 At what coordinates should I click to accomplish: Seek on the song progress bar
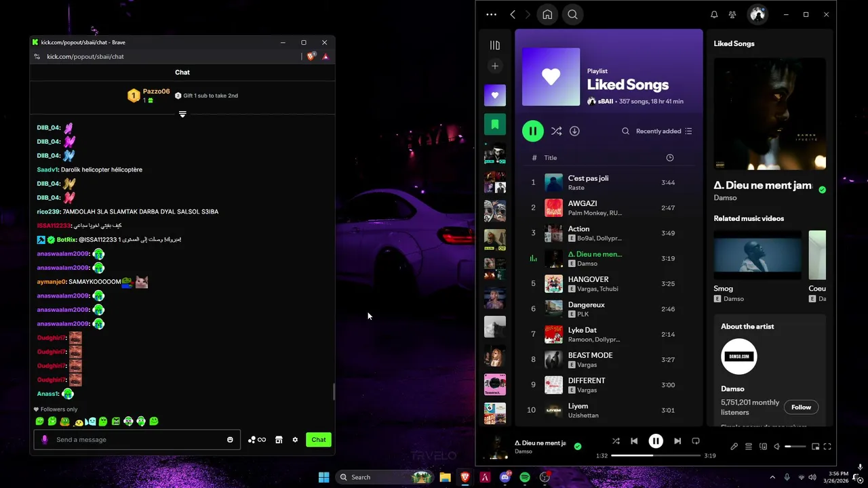click(656, 455)
